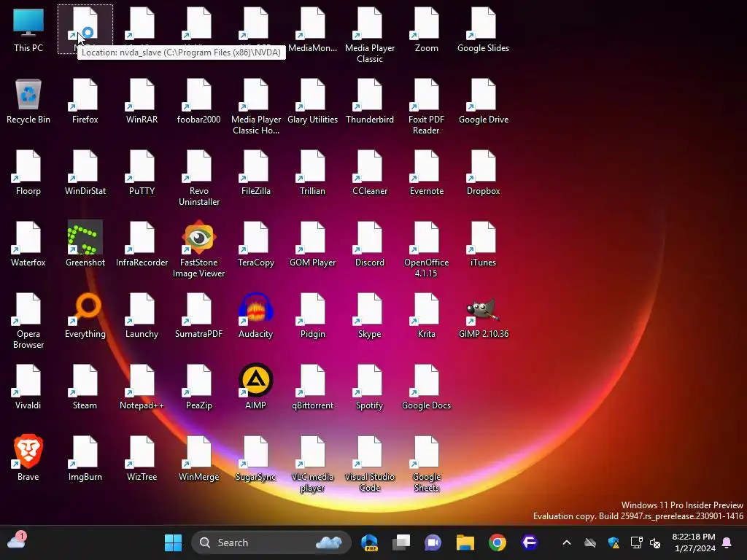Select the Foxit PDF Reader shortcut

(426, 106)
